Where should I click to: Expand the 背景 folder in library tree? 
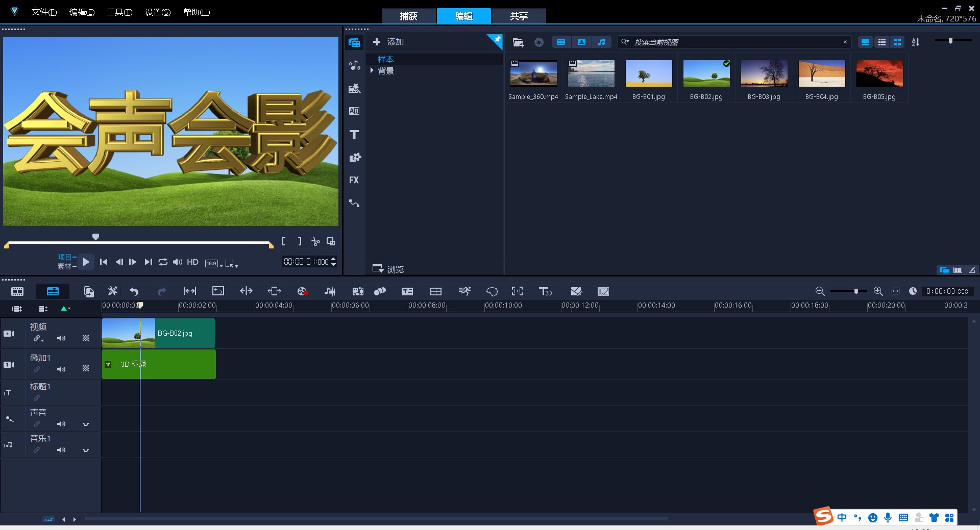[372, 70]
